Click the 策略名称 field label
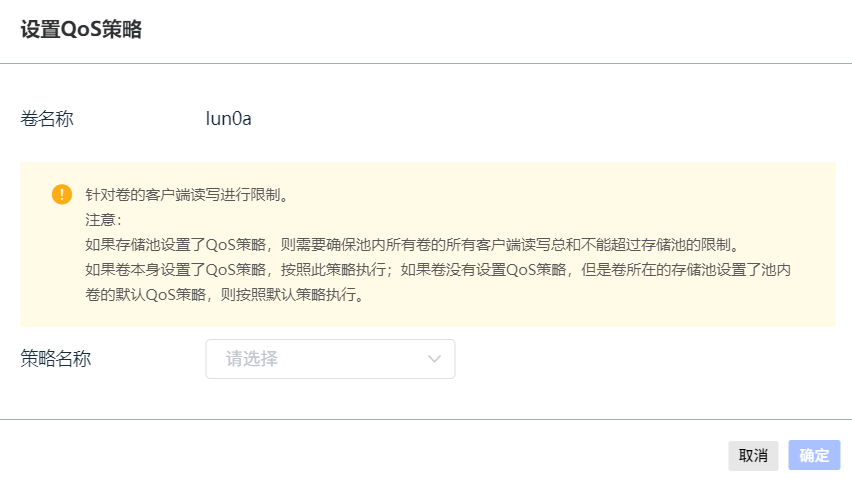 coord(56,359)
